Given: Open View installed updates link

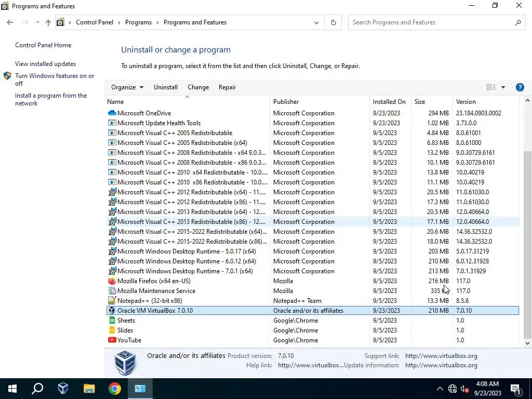Looking at the screenshot, I should coord(46,64).
